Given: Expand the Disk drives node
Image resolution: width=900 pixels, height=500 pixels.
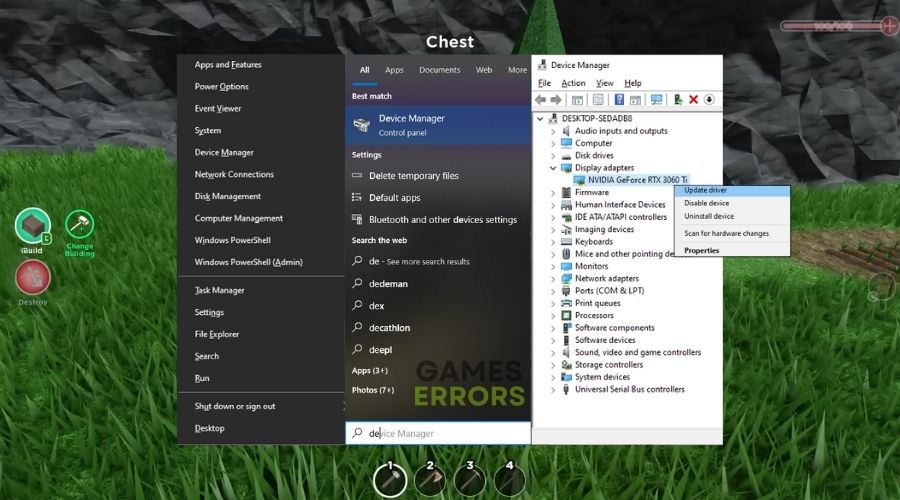Looking at the screenshot, I should tap(553, 156).
